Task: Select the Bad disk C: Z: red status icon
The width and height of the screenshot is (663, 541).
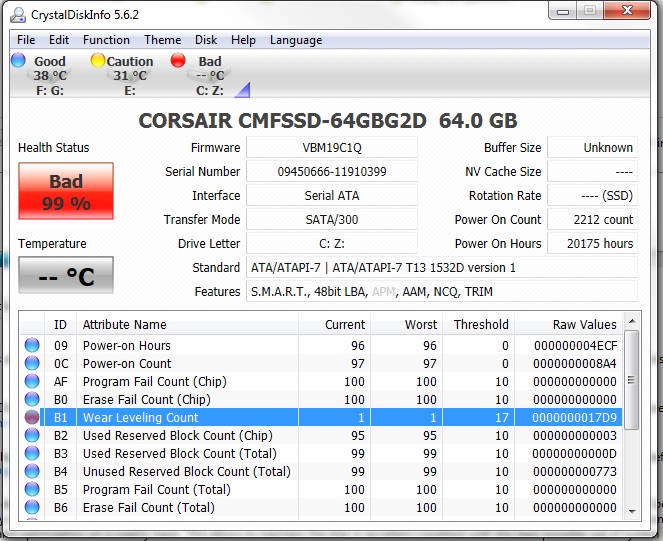Action: [178, 60]
